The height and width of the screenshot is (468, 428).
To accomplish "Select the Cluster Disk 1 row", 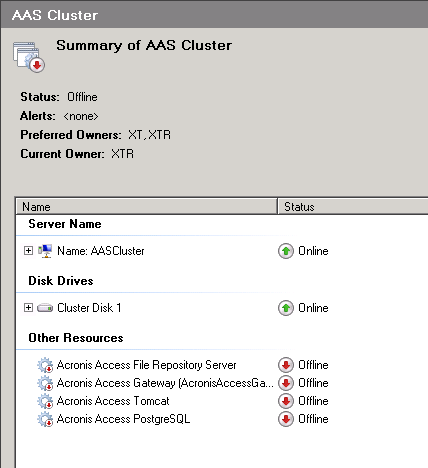I will click(89, 308).
